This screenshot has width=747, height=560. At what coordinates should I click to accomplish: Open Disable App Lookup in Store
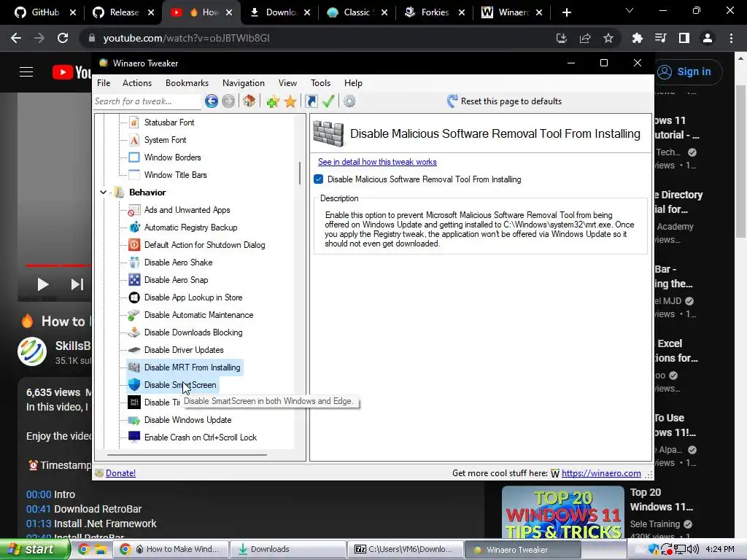pyautogui.click(x=193, y=297)
